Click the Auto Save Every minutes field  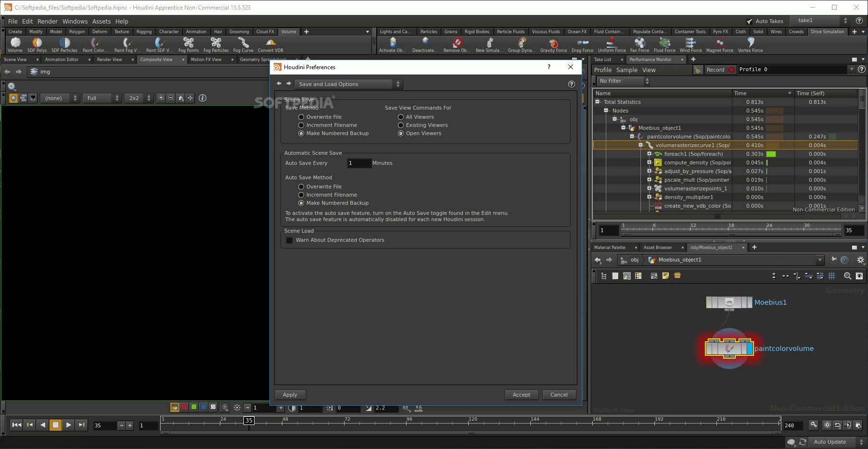coord(359,163)
